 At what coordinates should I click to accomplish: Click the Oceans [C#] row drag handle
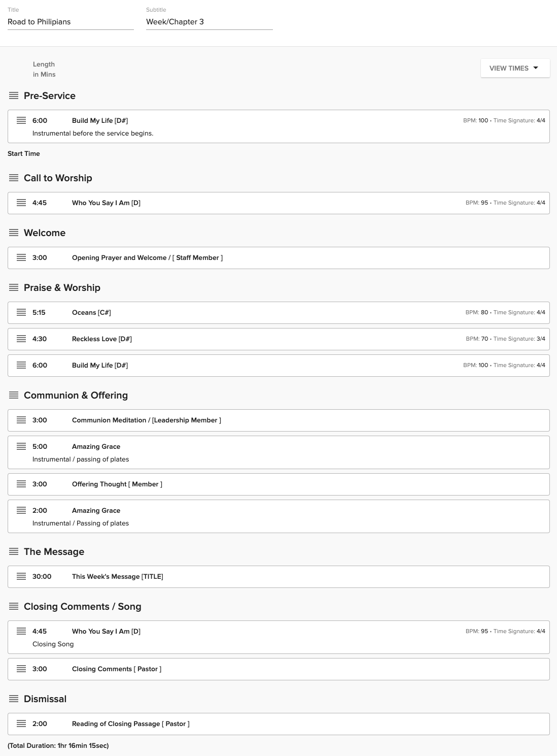21,312
